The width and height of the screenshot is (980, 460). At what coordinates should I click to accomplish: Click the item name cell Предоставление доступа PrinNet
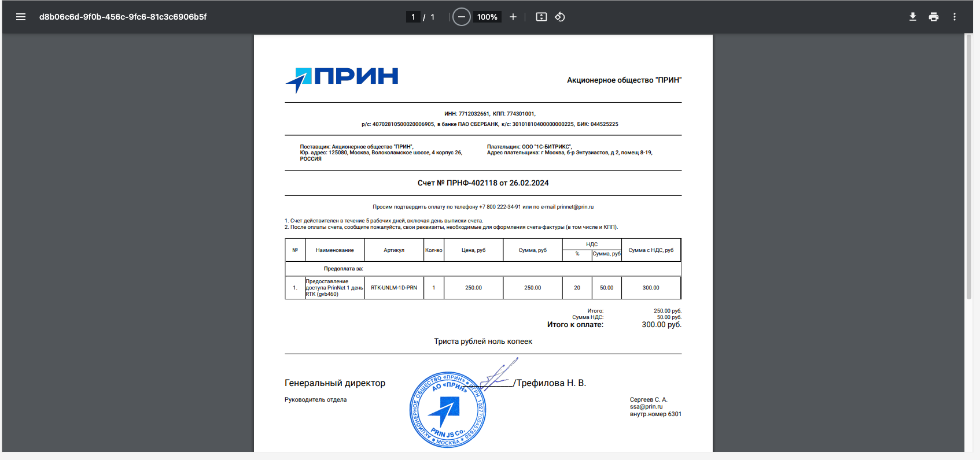point(335,288)
